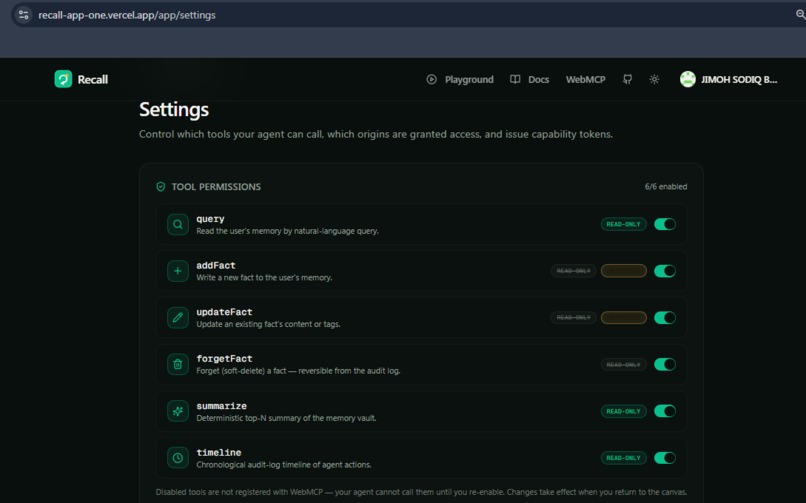Click the amber badge on updateFact row

click(x=624, y=318)
